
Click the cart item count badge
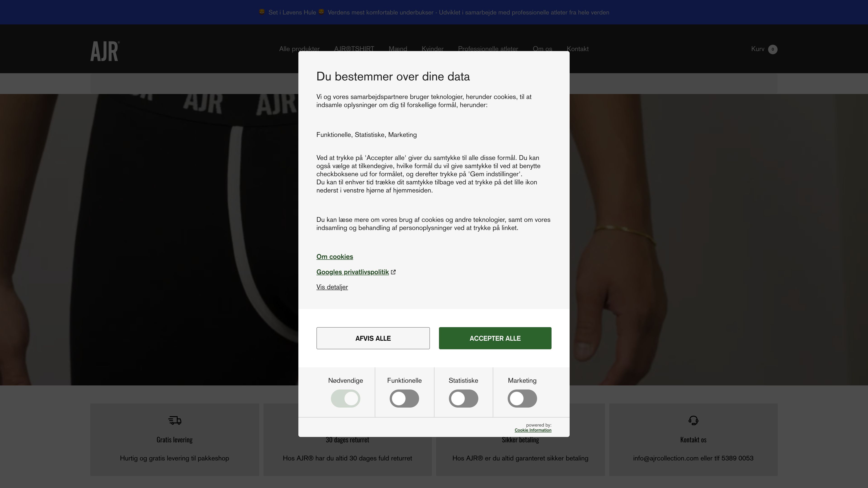point(773,49)
